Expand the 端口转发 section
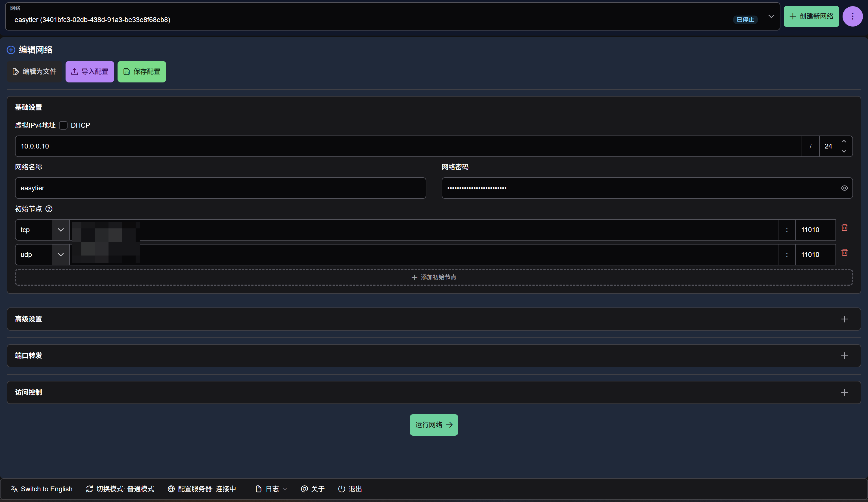Image resolution: width=868 pixels, height=502 pixels. [x=844, y=355]
